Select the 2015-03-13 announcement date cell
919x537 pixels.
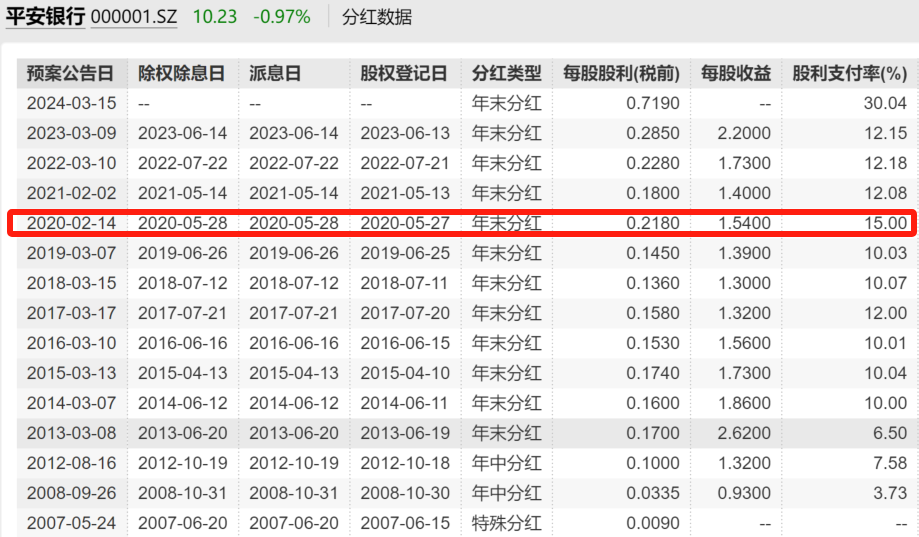click(72, 373)
